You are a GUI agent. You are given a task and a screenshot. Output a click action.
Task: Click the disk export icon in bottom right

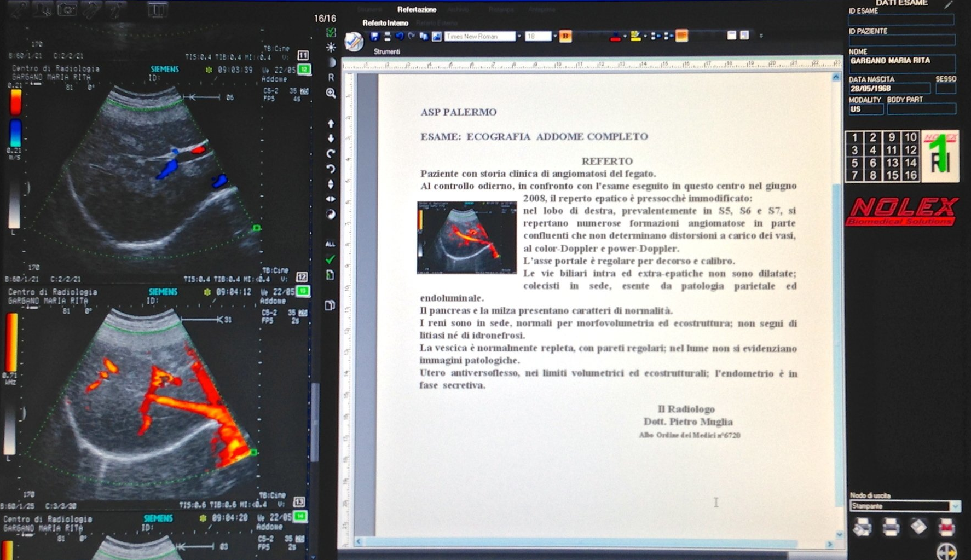click(x=918, y=527)
